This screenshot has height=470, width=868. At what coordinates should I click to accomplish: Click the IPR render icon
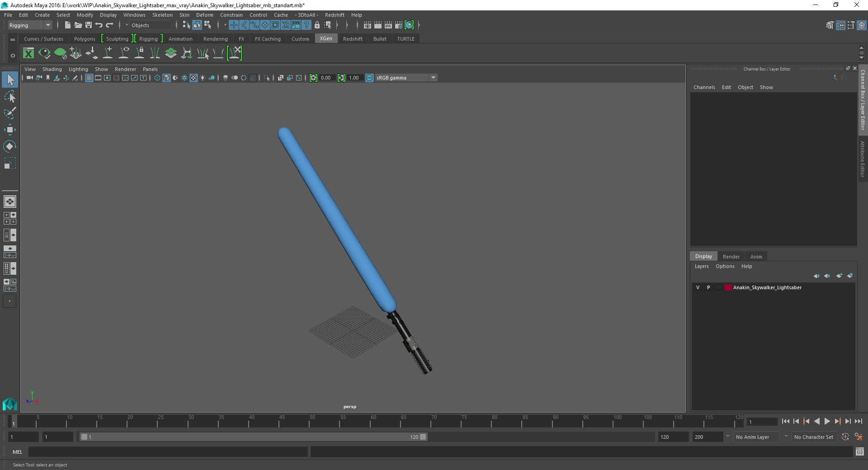[388, 25]
